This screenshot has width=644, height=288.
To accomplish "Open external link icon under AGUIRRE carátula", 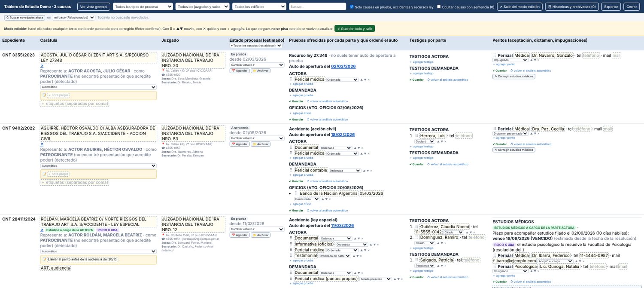I will (x=42, y=144).
